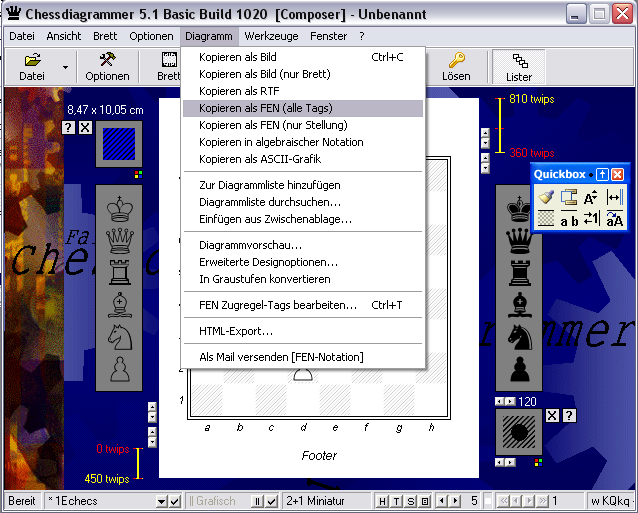Open the dropdown arrow next to Datei button
638x513 pixels.
[66, 67]
